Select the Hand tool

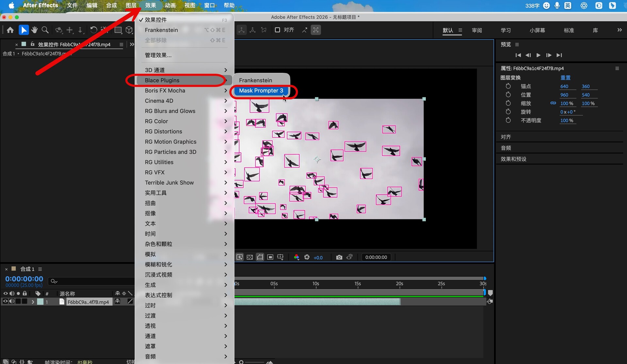click(34, 30)
